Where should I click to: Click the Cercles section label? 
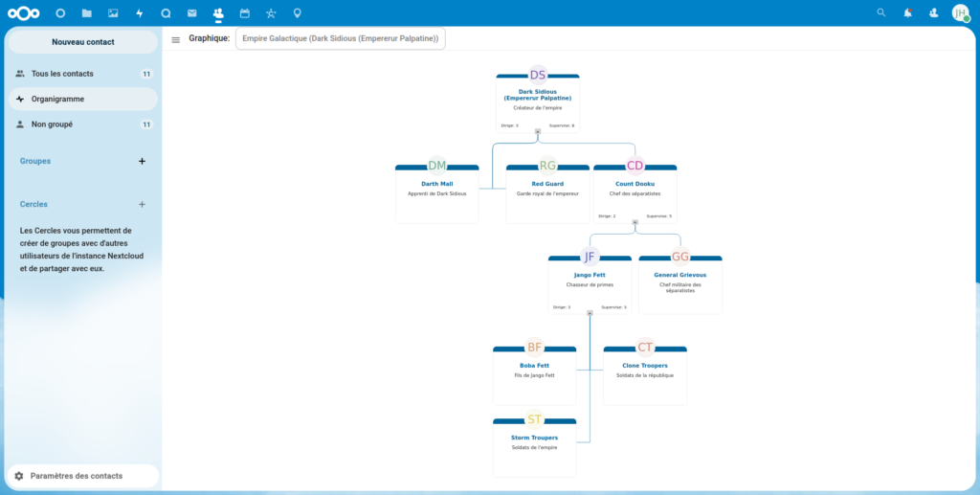point(33,204)
